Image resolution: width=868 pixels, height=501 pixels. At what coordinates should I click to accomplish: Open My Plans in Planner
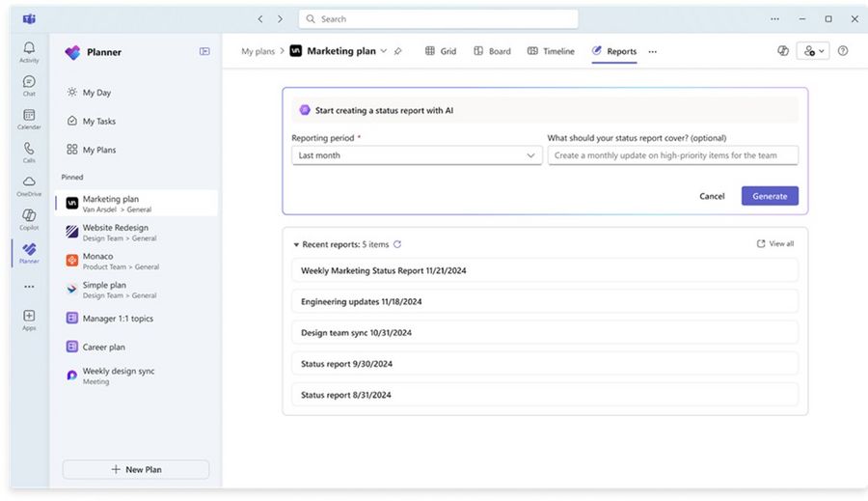pyautogui.click(x=92, y=150)
